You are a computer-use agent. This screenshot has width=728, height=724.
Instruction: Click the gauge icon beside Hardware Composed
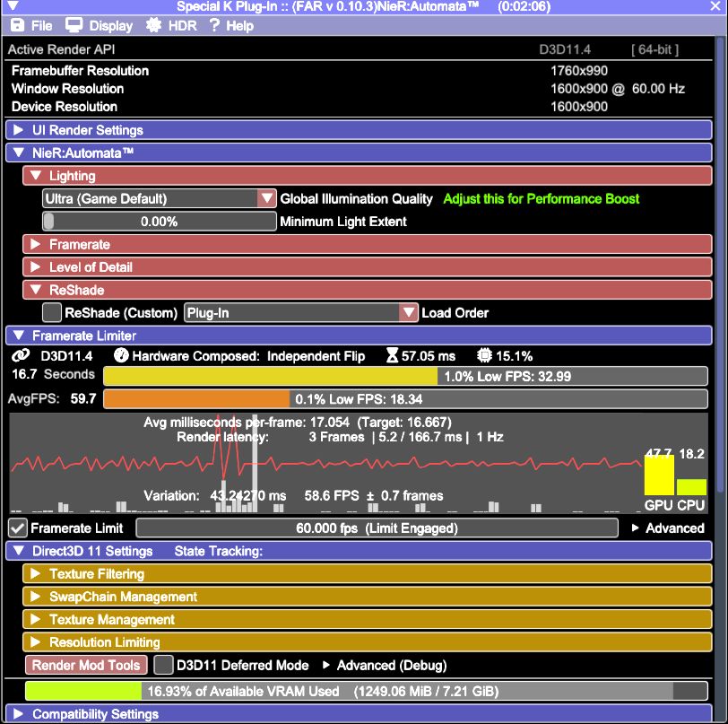(121, 355)
